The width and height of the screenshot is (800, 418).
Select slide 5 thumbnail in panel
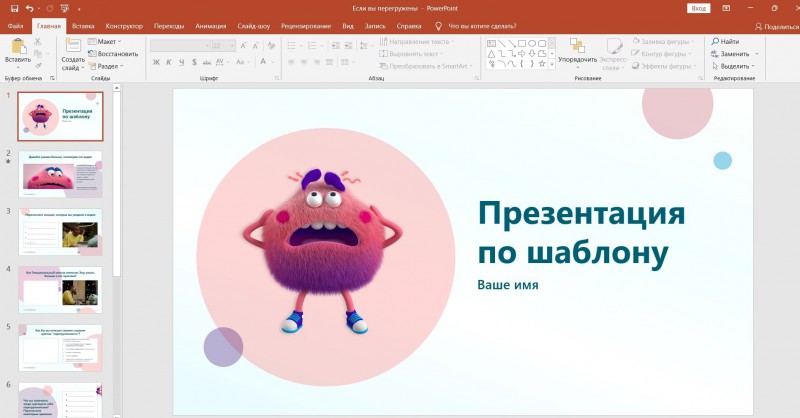coord(60,348)
